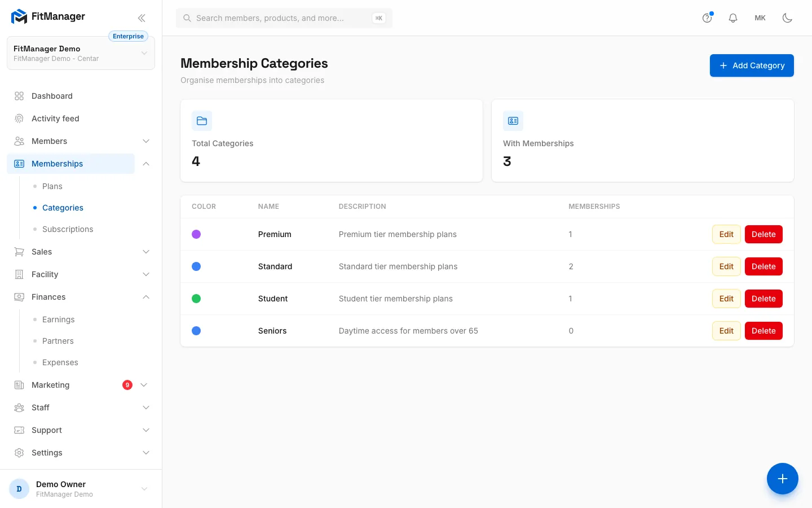
Task: Click the Total Categories folder icon
Action: (202, 121)
